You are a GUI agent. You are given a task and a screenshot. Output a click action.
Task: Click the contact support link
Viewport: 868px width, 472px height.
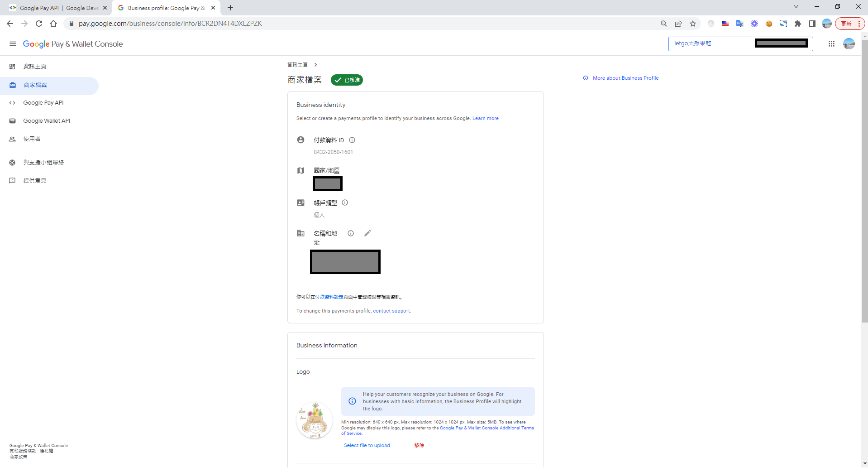coord(391,311)
